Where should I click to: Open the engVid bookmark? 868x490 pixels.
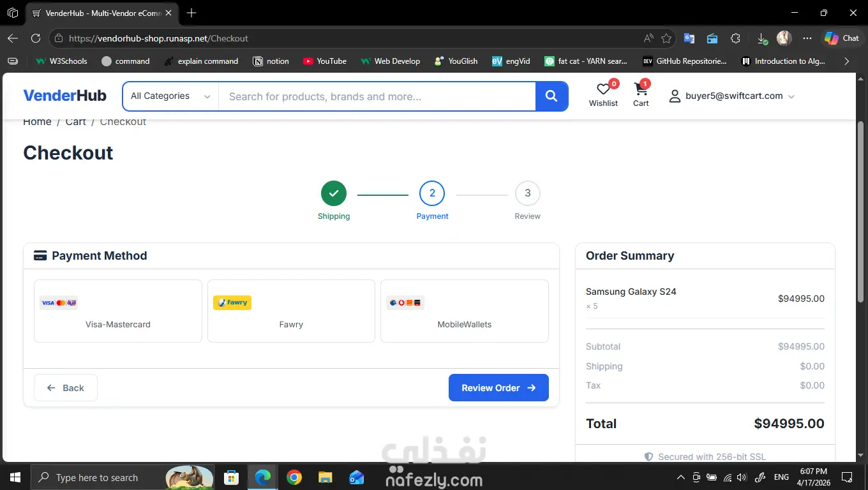[511, 61]
